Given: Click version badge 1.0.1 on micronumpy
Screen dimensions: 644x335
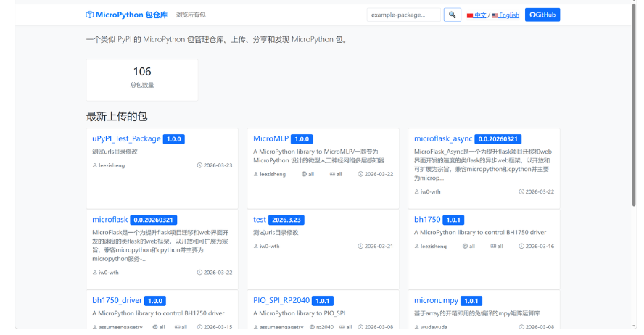Looking at the screenshot, I should coord(471,301).
